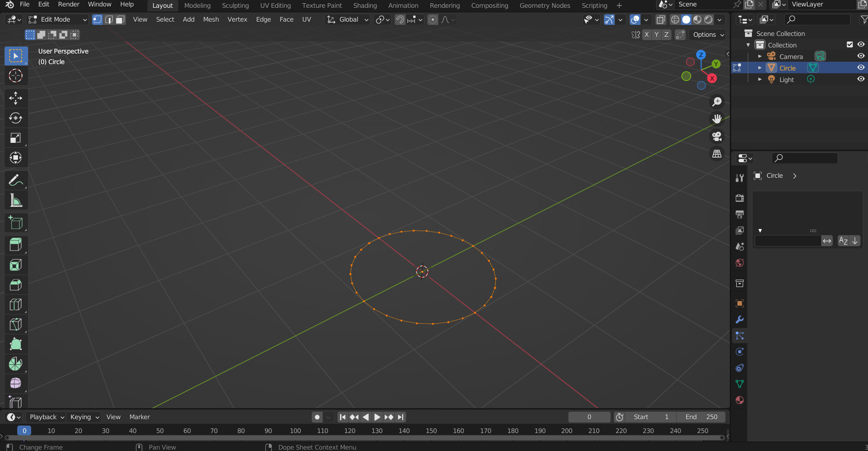Select the Select Box tool

[x=16, y=56]
